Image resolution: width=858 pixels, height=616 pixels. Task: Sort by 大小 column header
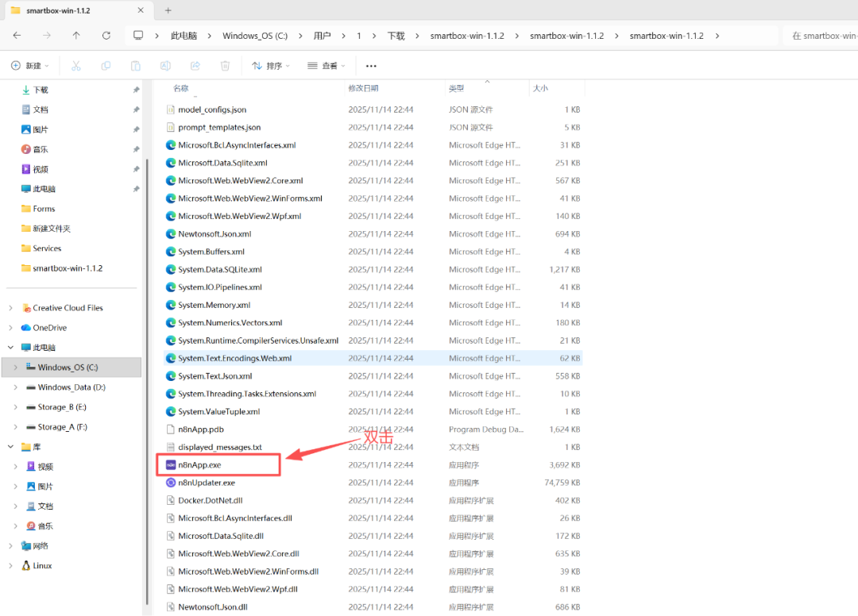pos(540,88)
